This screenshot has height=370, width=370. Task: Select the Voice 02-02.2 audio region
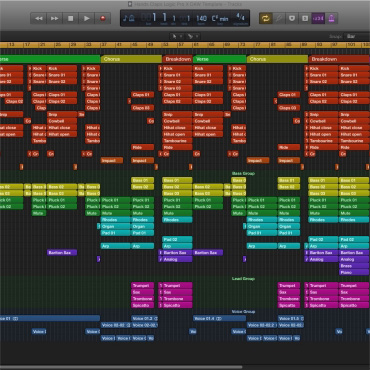click(262, 325)
